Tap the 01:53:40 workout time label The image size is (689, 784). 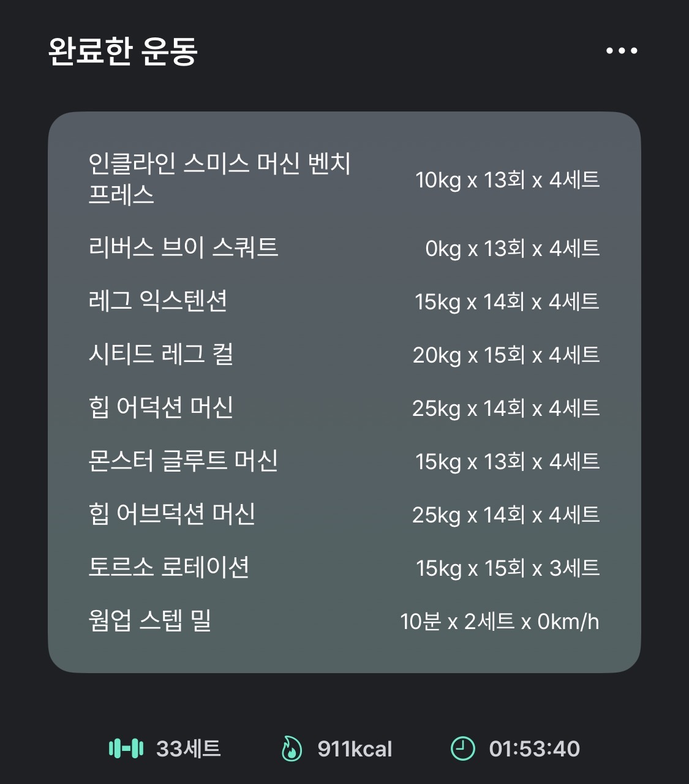(534, 748)
